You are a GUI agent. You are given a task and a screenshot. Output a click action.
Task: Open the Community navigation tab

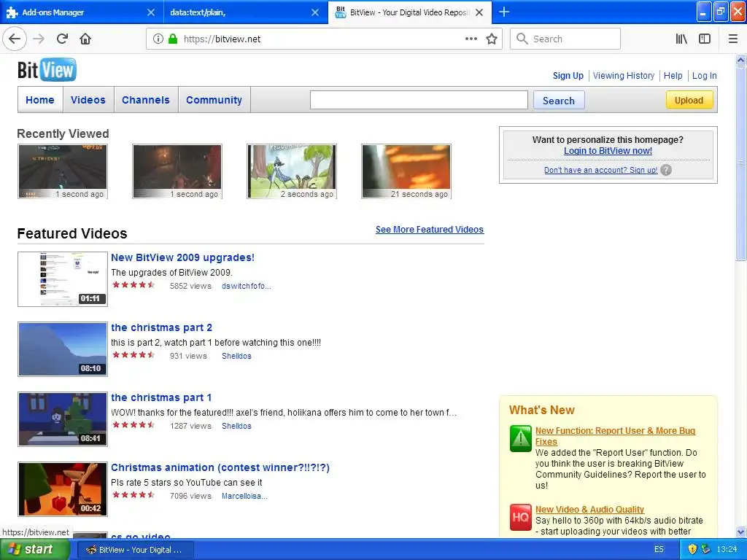[214, 100]
